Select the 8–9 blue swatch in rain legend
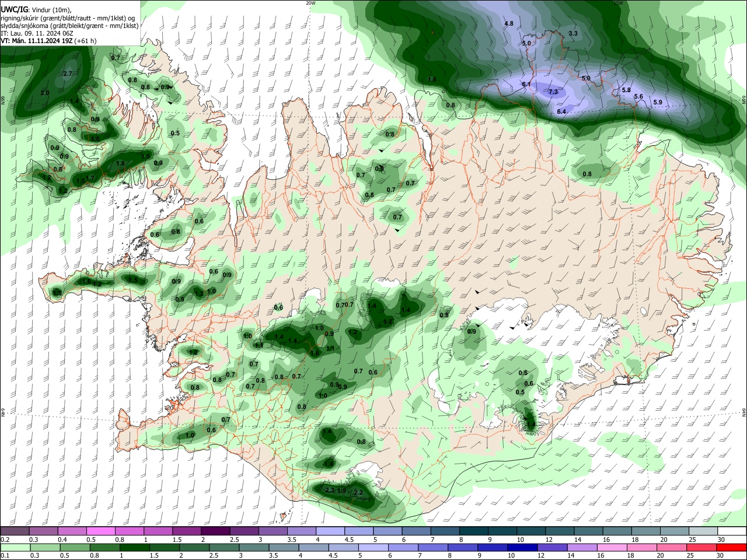 pyautogui.click(x=463, y=548)
